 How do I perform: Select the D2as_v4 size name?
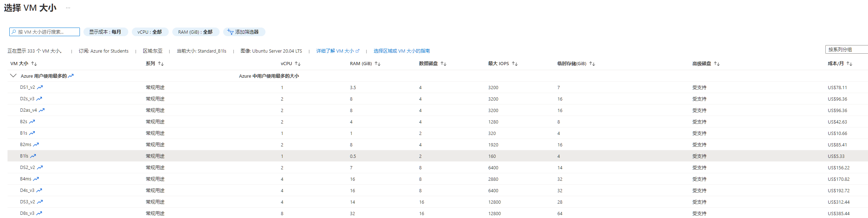[x=28, y=110]
